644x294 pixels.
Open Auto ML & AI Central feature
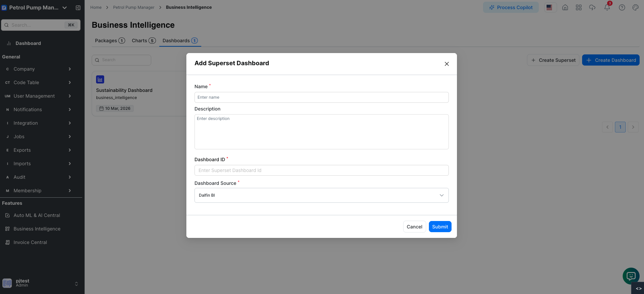coord(37,215)
